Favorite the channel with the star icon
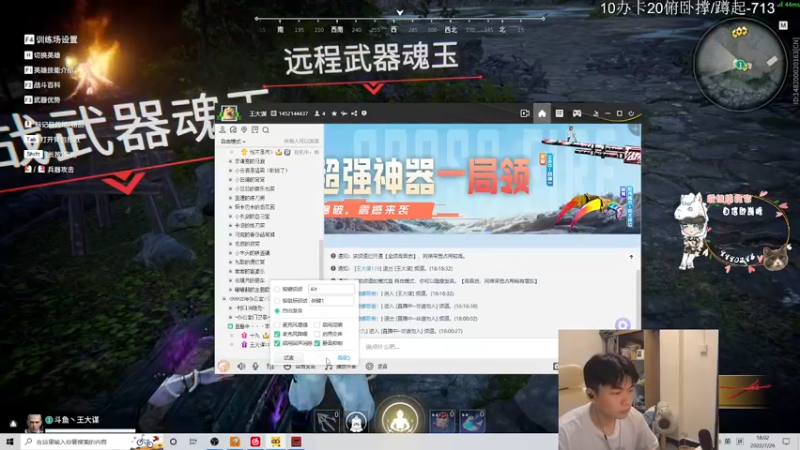The height and width of the screenshot is (450, 800). [x=334, y=113]
